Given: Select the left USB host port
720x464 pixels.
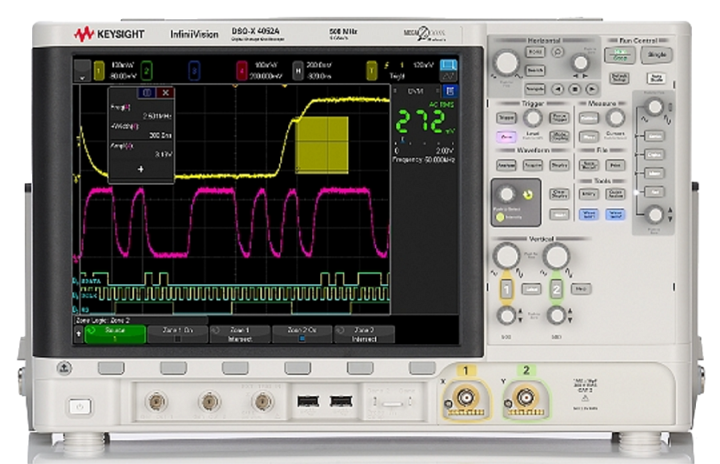Looking at the screenshot, I should pyautogui.click(x=307, y=402).
